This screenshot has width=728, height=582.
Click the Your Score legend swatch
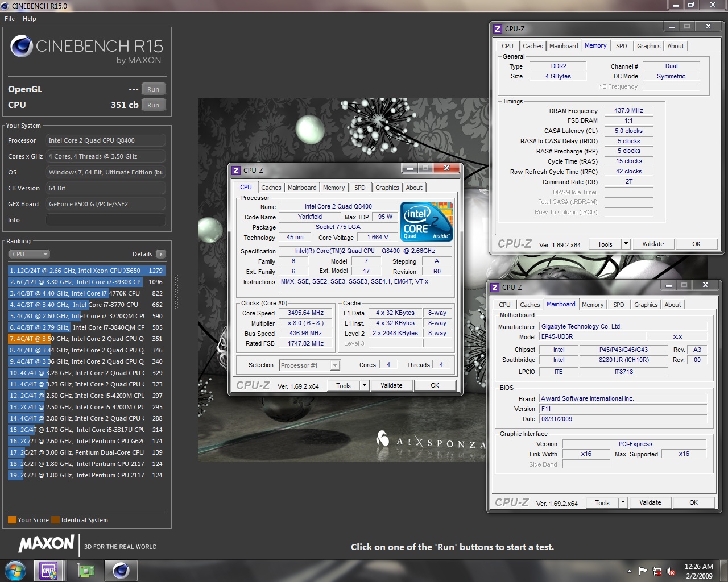[12, 520]
